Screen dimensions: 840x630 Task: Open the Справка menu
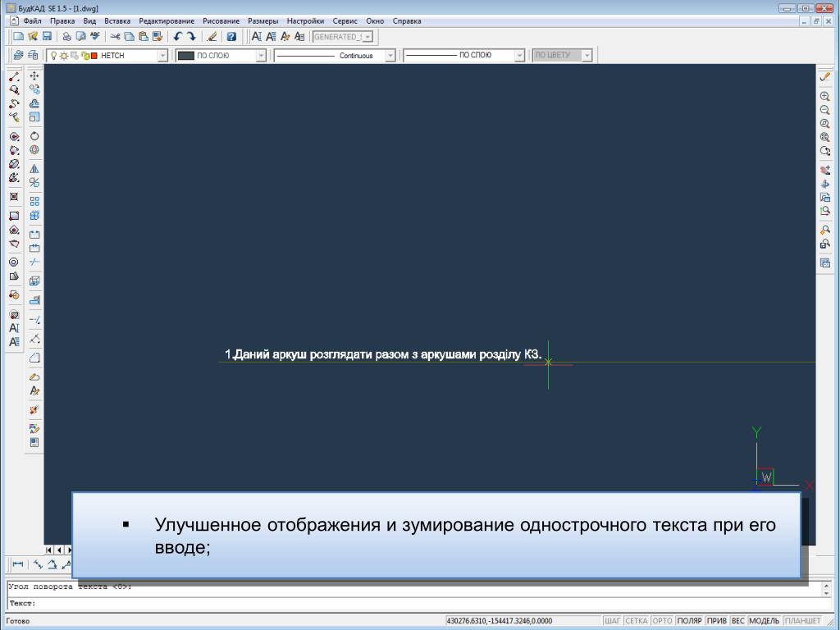click(407, 21)
